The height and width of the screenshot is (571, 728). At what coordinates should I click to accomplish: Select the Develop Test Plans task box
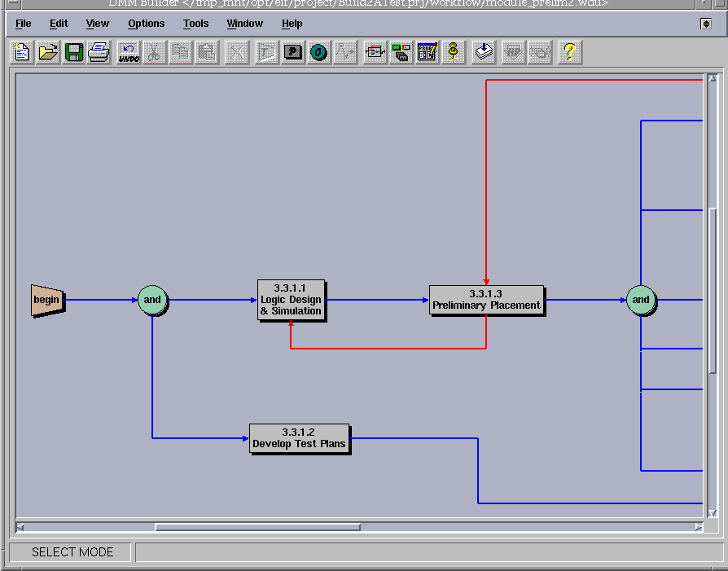[299, 438]
